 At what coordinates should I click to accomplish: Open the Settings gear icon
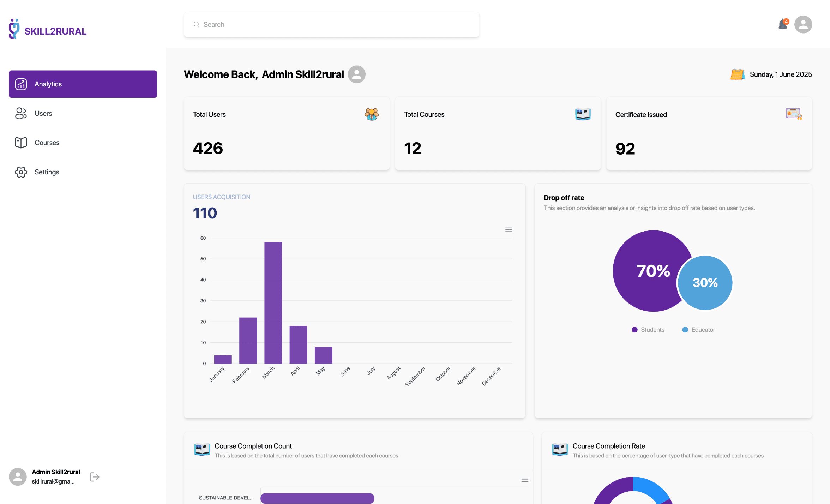coord(21,172)
